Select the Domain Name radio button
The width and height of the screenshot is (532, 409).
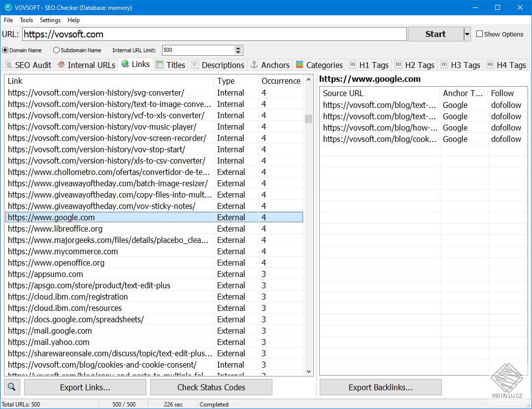coord(5,50)
